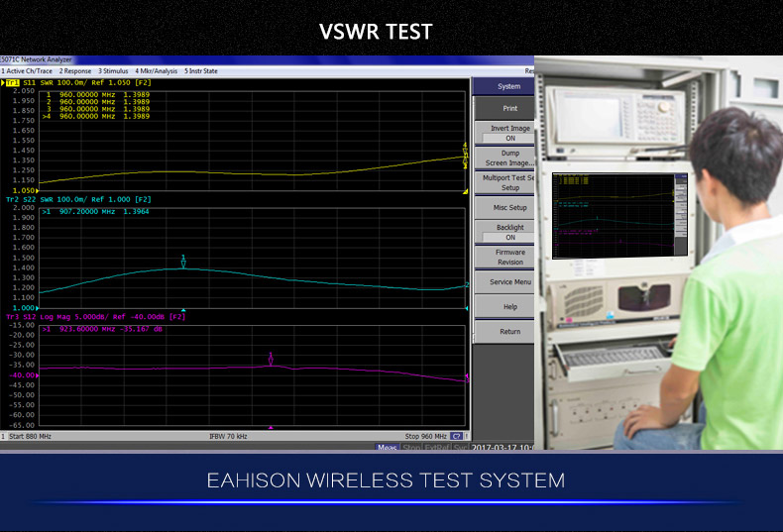Click the magenta marker triangle on bottom axis
This screenshot has height=532, width=783.
(271, 427)
